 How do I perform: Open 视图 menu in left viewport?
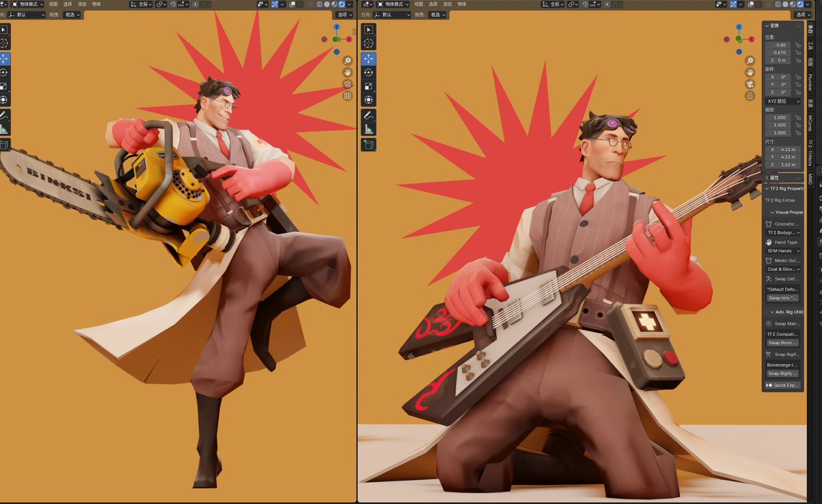tap(53, 4)
